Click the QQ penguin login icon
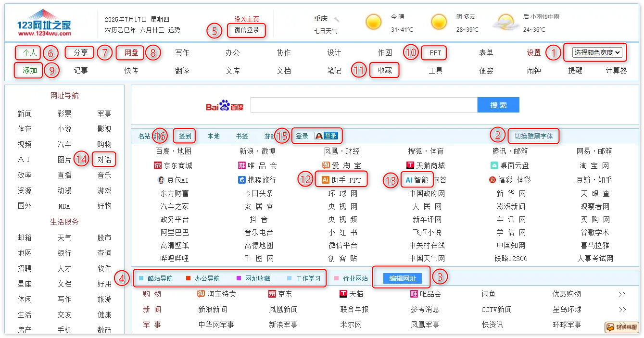The width and height of the screenshot is (644, 338). tap(318, 136)
